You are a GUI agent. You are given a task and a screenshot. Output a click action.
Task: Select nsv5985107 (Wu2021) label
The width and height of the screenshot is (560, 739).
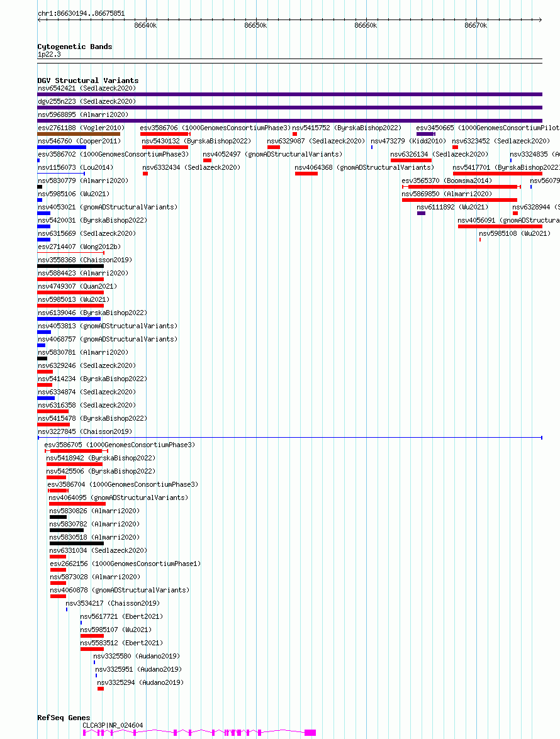(116, 629)
